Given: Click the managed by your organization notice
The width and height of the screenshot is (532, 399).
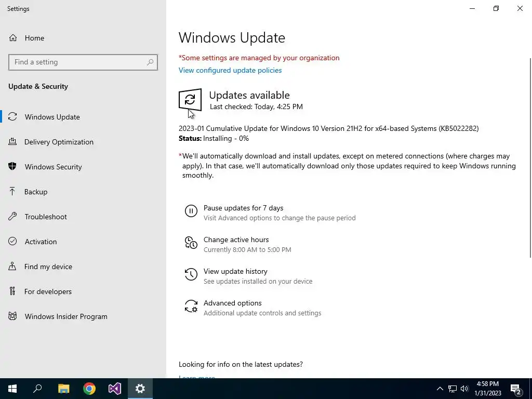Looking at the screenshot, I should click(259, 58).
